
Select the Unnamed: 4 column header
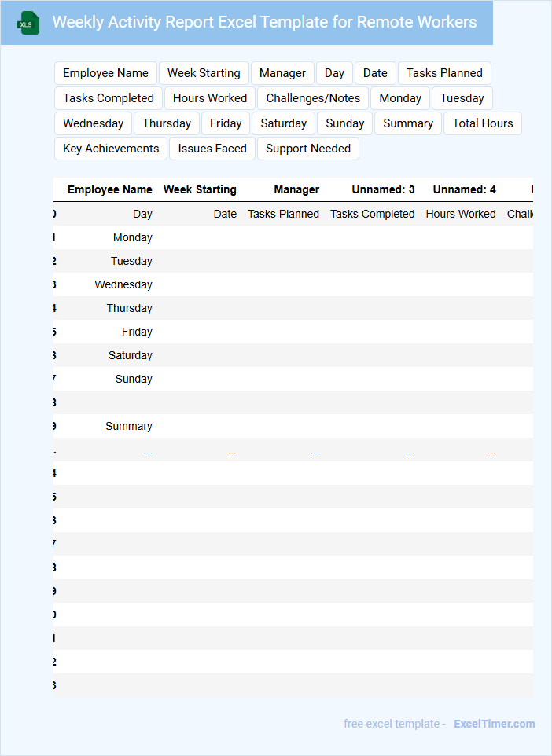[x=464, y=190]
